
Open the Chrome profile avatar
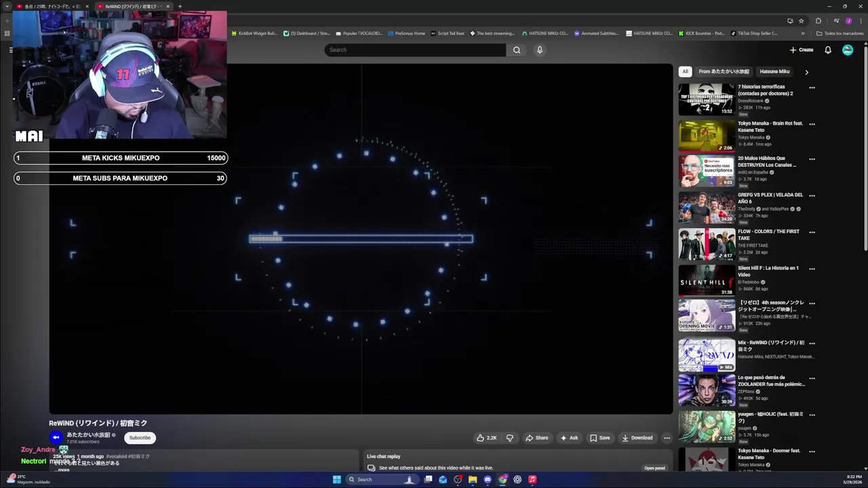click(848, 20)
